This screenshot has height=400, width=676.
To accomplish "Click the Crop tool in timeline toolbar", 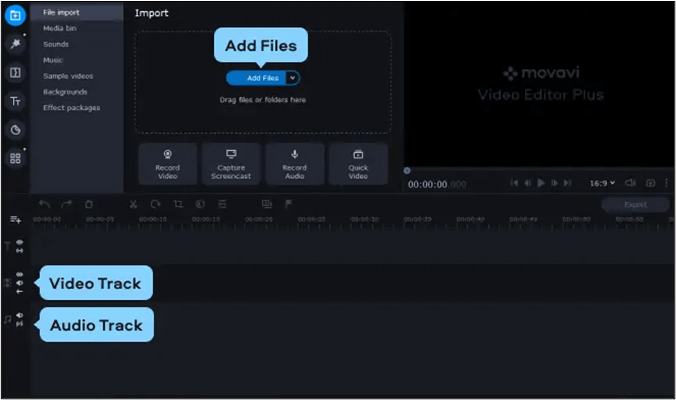I will coord(178,204).
